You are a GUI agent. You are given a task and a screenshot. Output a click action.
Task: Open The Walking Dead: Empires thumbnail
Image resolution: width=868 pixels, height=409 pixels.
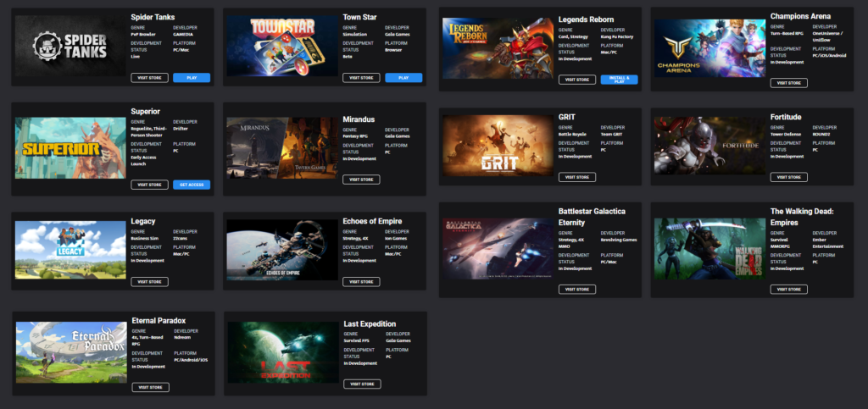coord(709,249)
